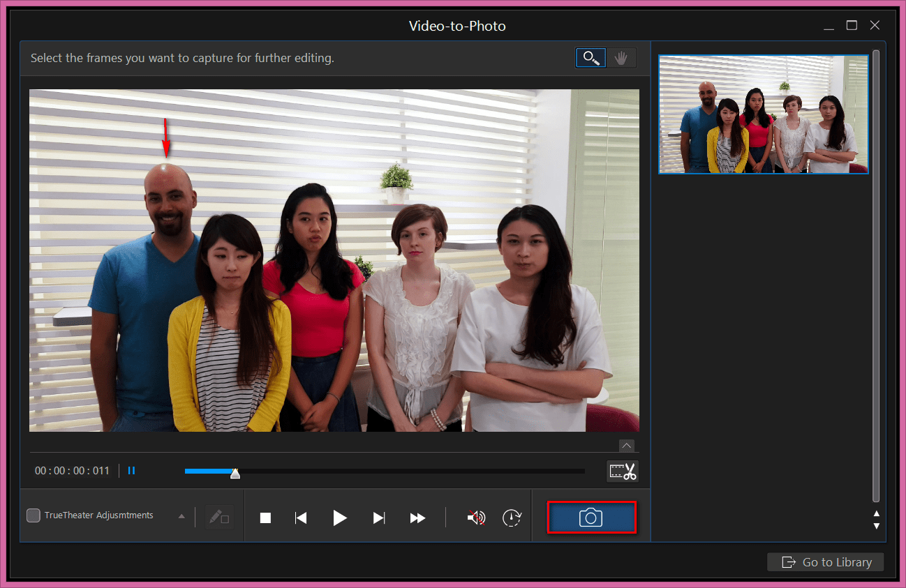Play the video
The width and height of the screenshot is (906, 588).
[x=340, y=518]
